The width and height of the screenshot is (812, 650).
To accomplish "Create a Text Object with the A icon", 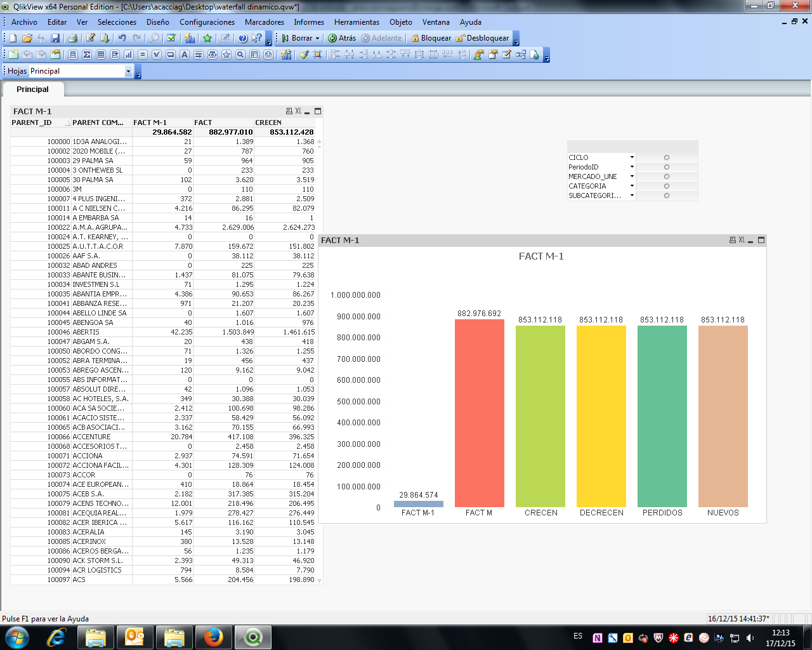I will (185, 55).
